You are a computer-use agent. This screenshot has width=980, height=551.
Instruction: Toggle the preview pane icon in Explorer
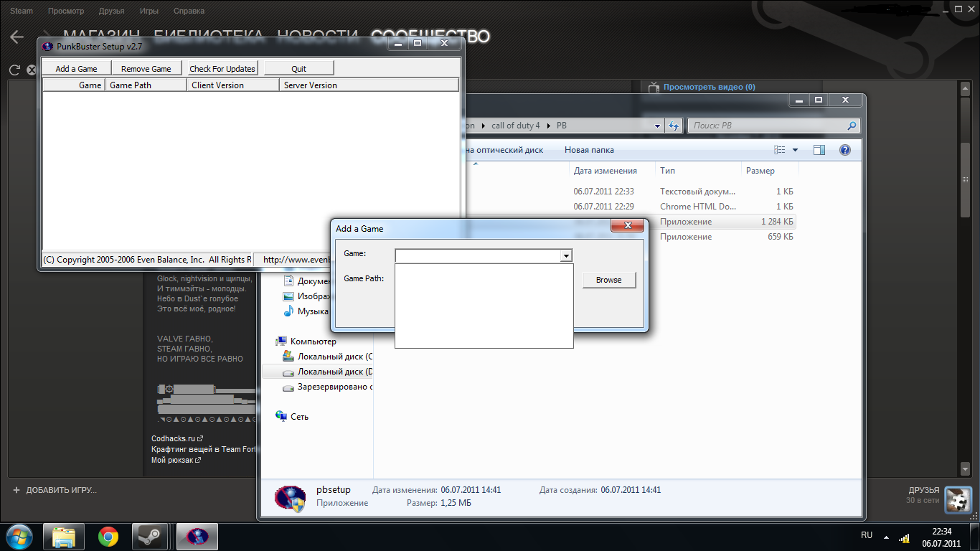pyautogui.click(x=819, y=150)
